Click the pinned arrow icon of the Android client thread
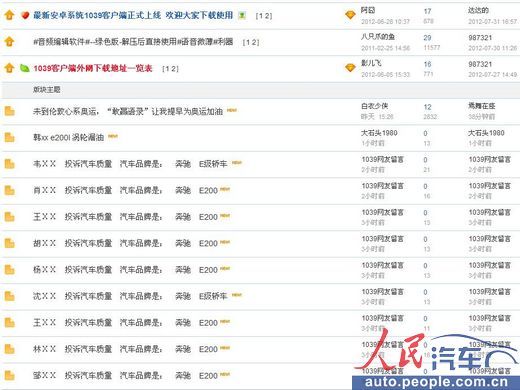Image resolution: width=520 pixels, height=390 pixels. point(9,15)
